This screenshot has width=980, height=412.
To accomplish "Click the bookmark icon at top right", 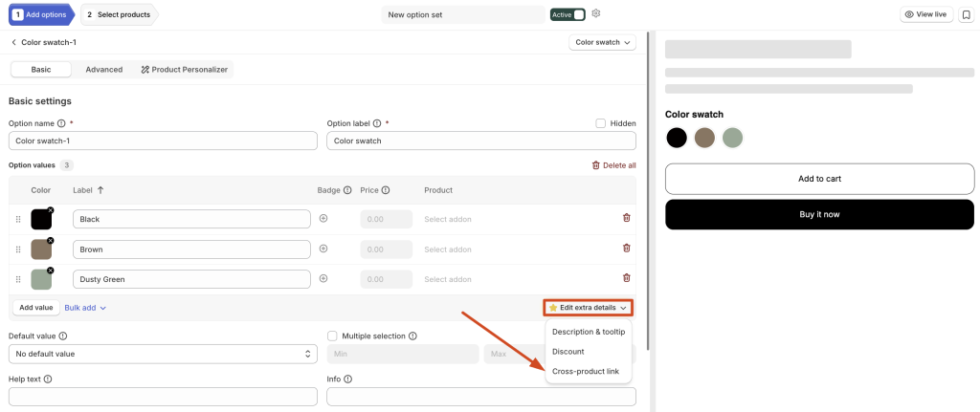I will 967,14.
